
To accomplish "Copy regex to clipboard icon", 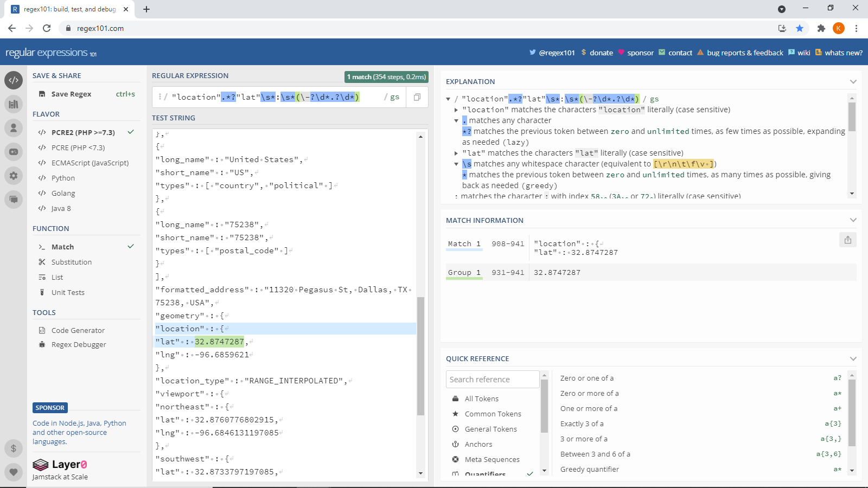I will pyautogui.click(x=417, y=97).
